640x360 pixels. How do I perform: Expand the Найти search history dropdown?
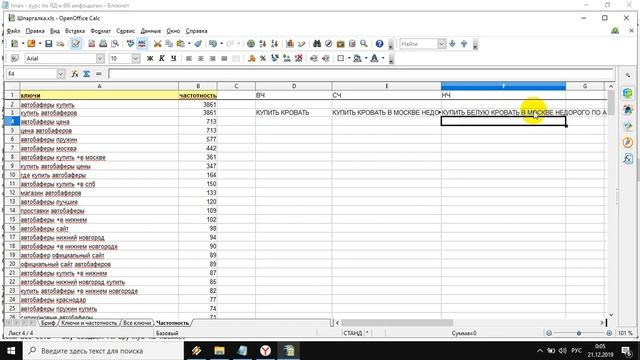point(442,44)
